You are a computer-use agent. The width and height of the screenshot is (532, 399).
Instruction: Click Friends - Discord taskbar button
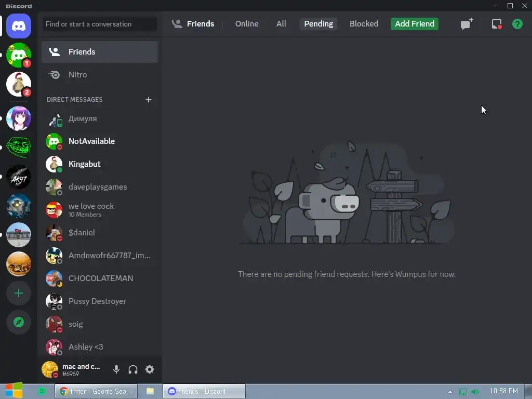204,391
